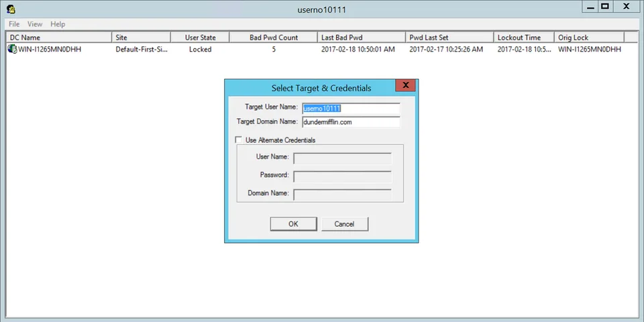The width and height of the screenshot is (644, 322).
Task: Click the bad password count value 5
Action: pyautogui.click(x=274, y=49)
